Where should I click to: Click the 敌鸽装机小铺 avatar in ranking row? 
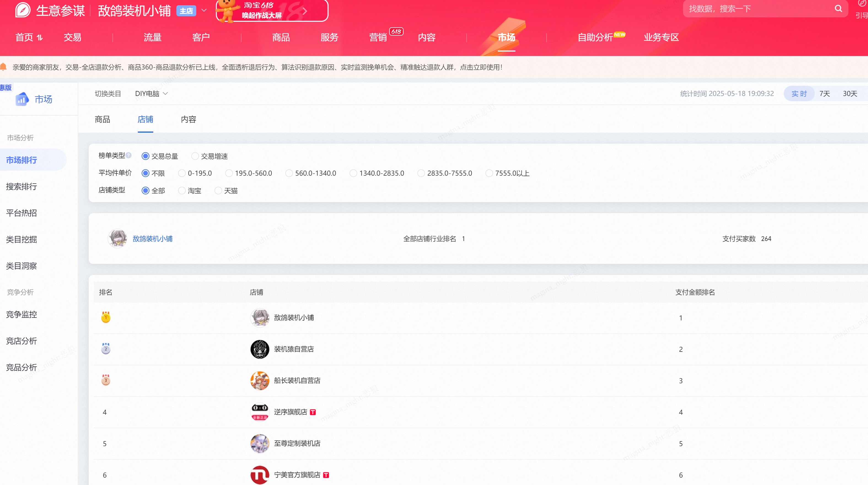(x=260, y=317)
